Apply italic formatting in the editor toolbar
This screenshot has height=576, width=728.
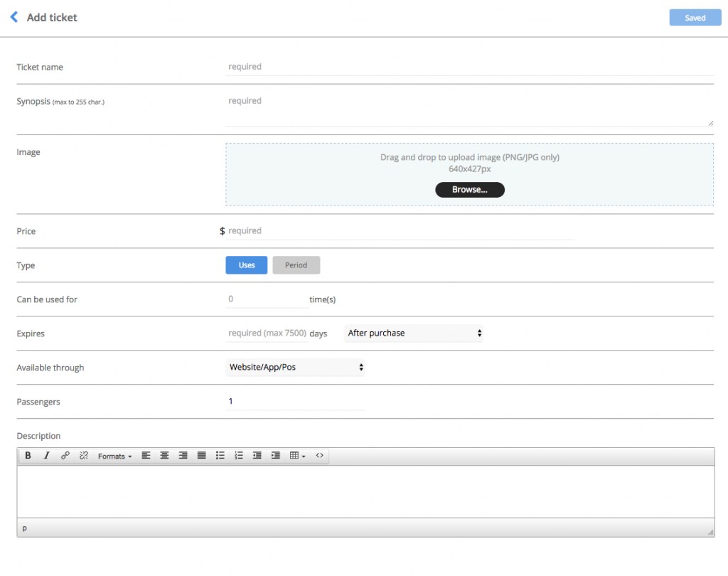point(46,455)
